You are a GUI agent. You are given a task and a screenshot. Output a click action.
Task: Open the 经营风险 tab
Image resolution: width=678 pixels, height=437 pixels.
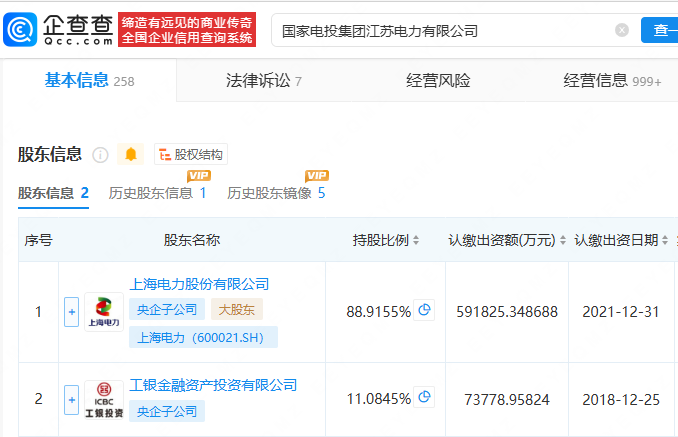point(438,81)
